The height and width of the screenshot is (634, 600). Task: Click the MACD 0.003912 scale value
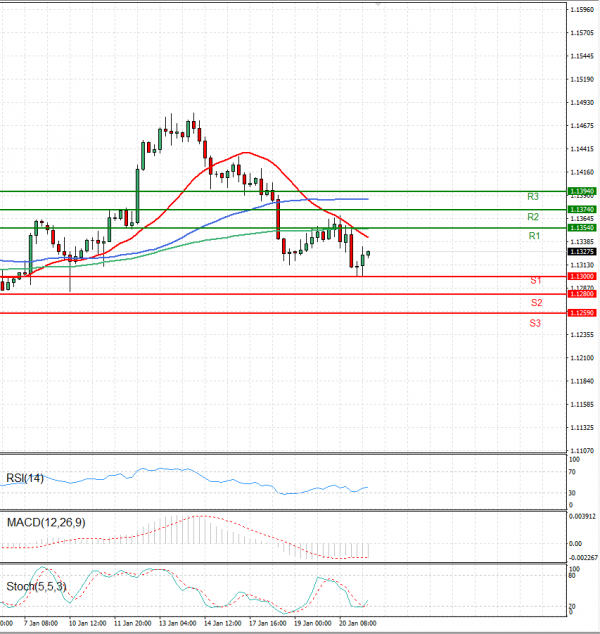point(582,516)
